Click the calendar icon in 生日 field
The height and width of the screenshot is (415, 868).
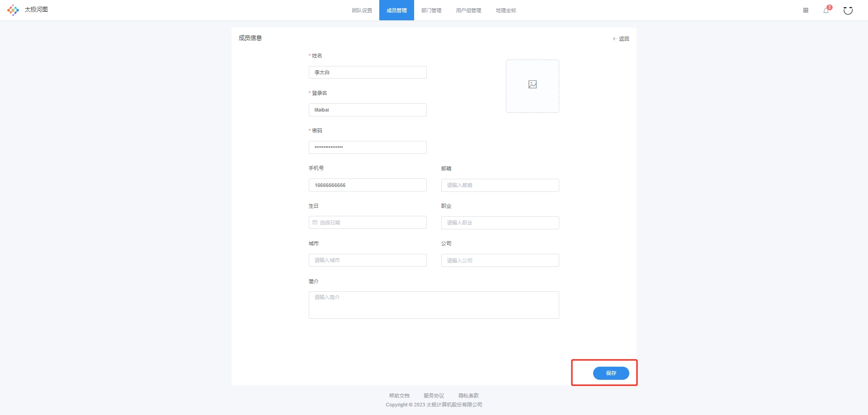click(x=315, y=222)
